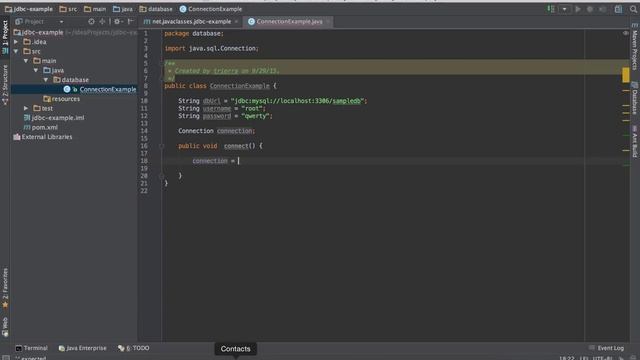Click src in the breadcrumb bar

click(68, 9)
